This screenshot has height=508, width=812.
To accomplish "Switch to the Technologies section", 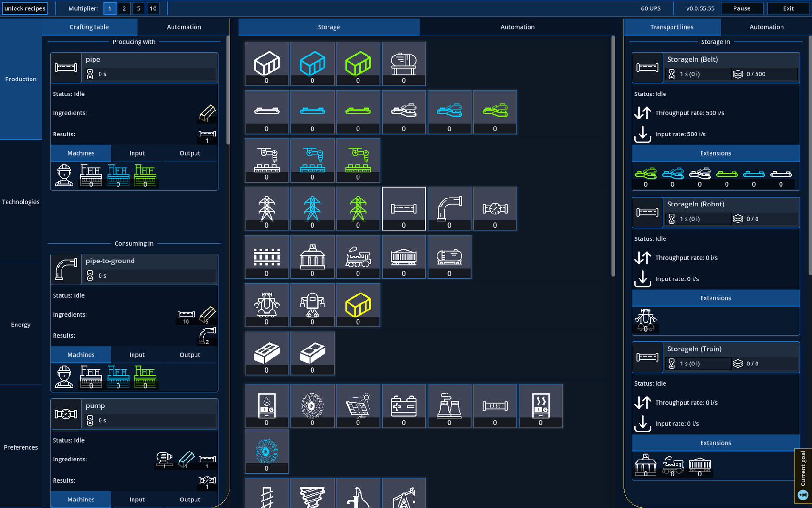I will pyautogui.click(x=21, y=201).
